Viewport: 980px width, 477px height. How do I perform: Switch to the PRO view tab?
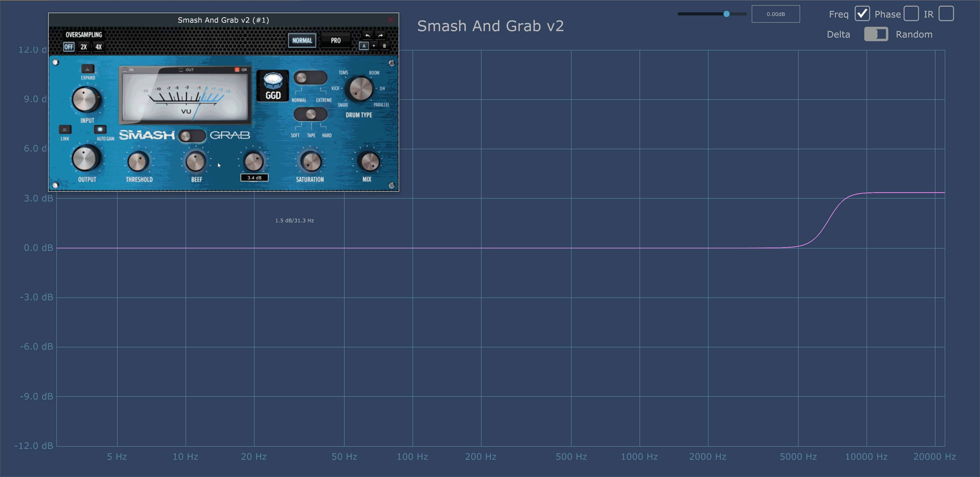coord(335,40)
